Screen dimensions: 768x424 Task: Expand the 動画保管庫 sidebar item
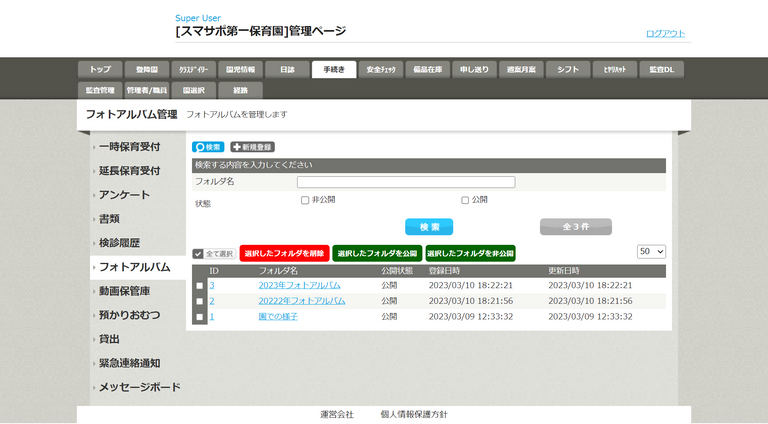[124, 291]
